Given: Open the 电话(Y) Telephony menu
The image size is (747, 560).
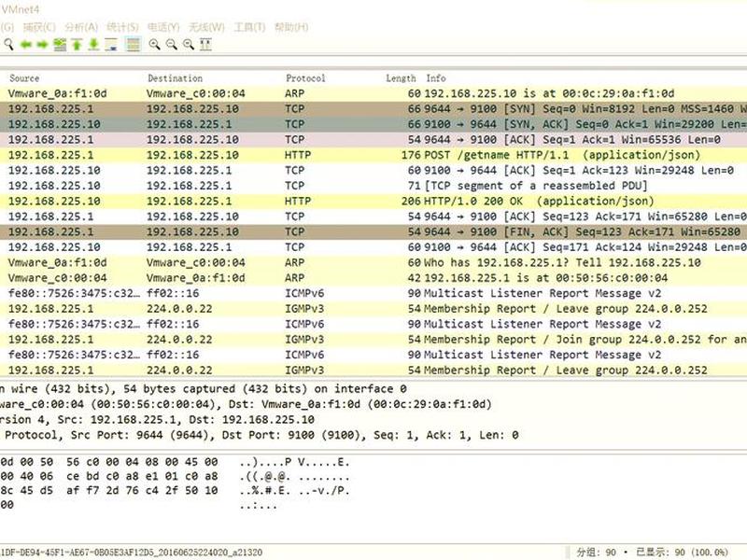Looking at the screenshot, I should click(x=163, y=27).
